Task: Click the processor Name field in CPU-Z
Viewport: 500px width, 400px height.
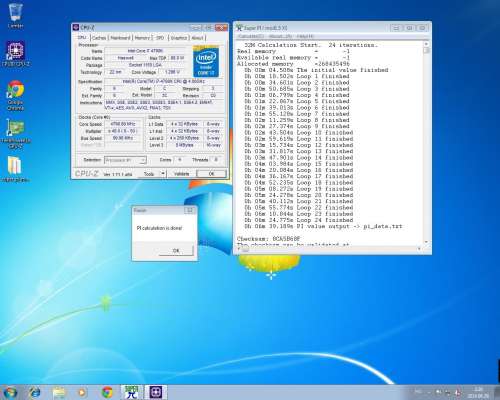Action: [145, 51]
